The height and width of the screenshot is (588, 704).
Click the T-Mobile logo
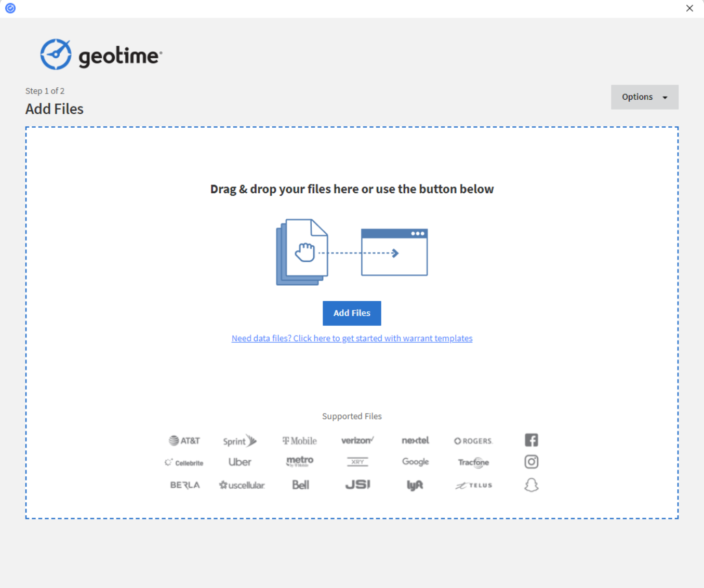(300, 441)
